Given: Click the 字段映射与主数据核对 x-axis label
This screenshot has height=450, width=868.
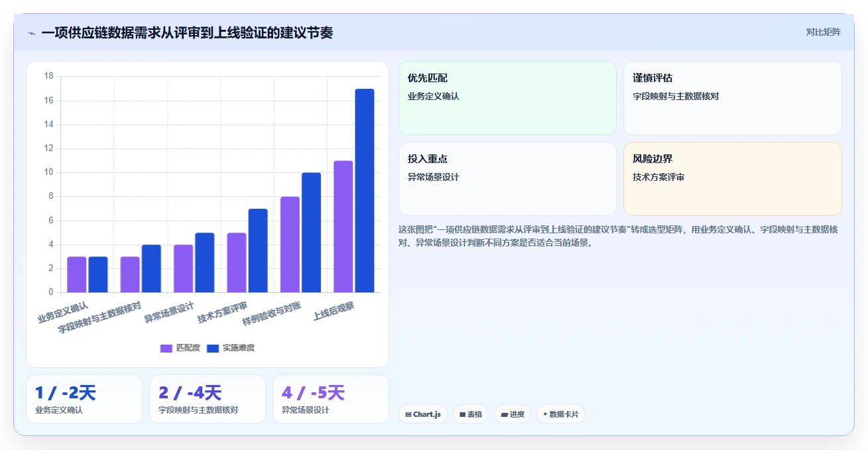Looking at the screenshot, I should pos(99,317).
